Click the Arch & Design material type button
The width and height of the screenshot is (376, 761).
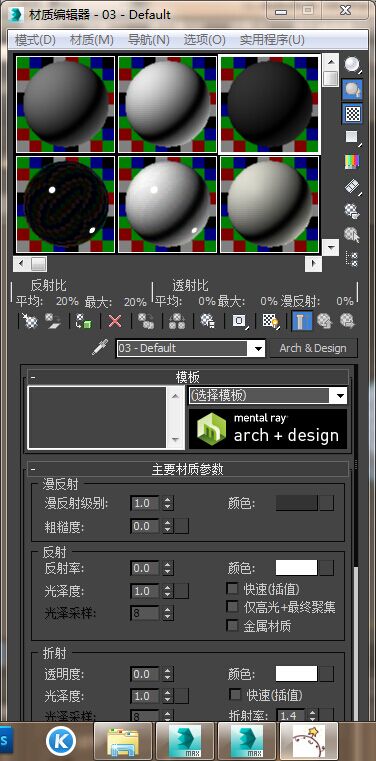[313, 348]
